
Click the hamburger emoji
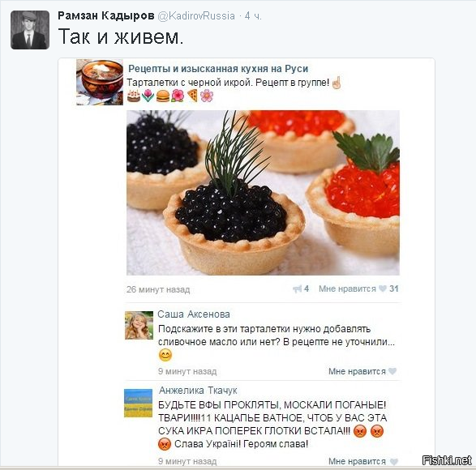coord(163,96)
